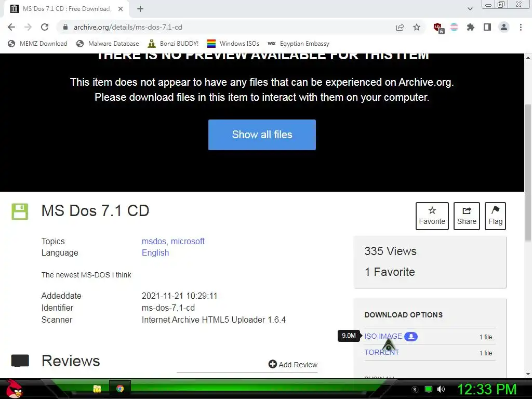The image size is (532, 399).
Task: Click inside the archive.org URL address field
Action: pyautogui.click(x=224, y=27)
